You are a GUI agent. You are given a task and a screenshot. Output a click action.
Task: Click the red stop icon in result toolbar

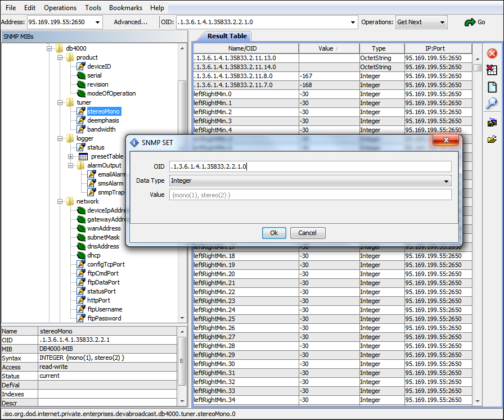492,54
